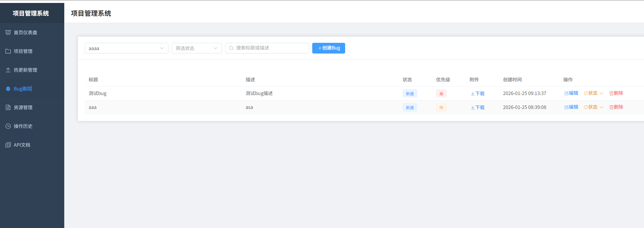Open 状态 dropdown for 测试bug row

593,93
